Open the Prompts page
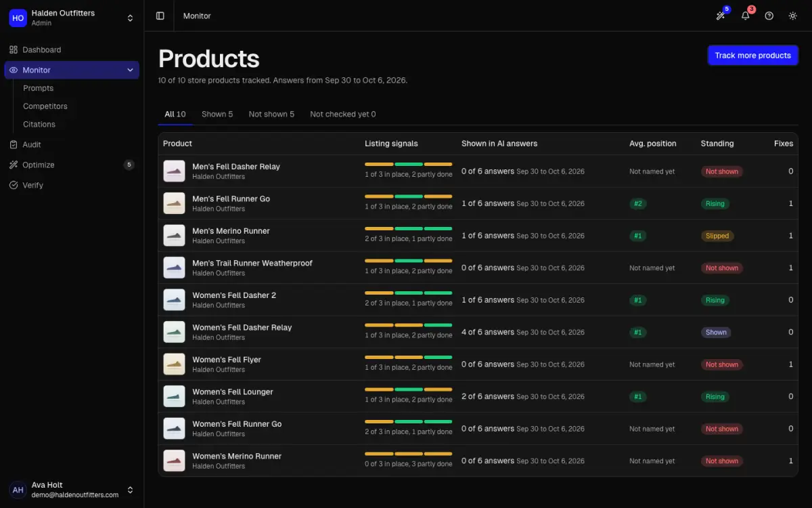The width and height of the screenshot is (812, 508). [38, 88]
